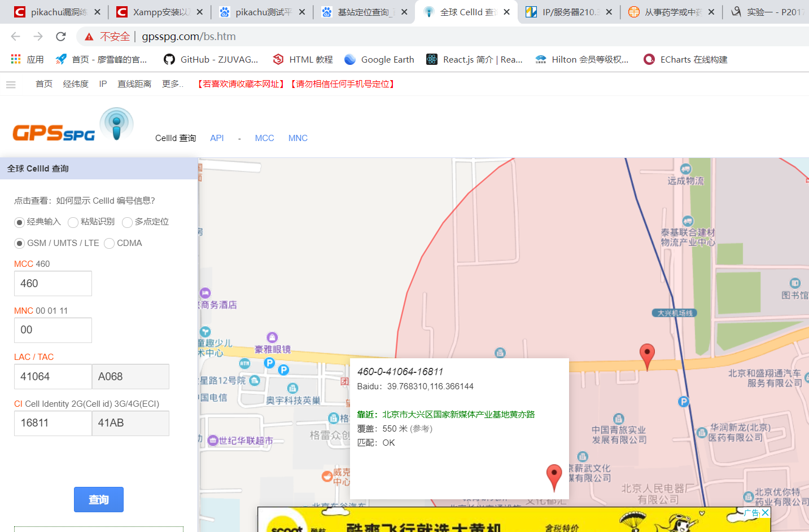809x532 pixels.
Task: Click the GPSspg logo
Action: coord(73,125)
